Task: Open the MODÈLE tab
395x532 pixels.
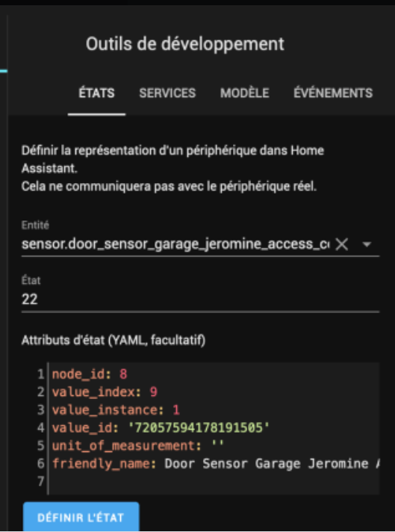Action: click(244, 93)
